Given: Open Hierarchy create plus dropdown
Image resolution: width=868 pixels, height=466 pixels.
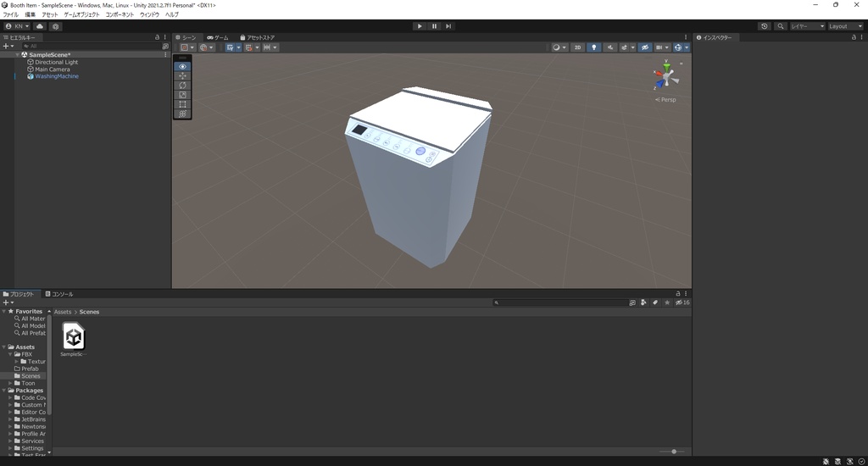Looking at the screenshot, I should (x=8, y=47).
